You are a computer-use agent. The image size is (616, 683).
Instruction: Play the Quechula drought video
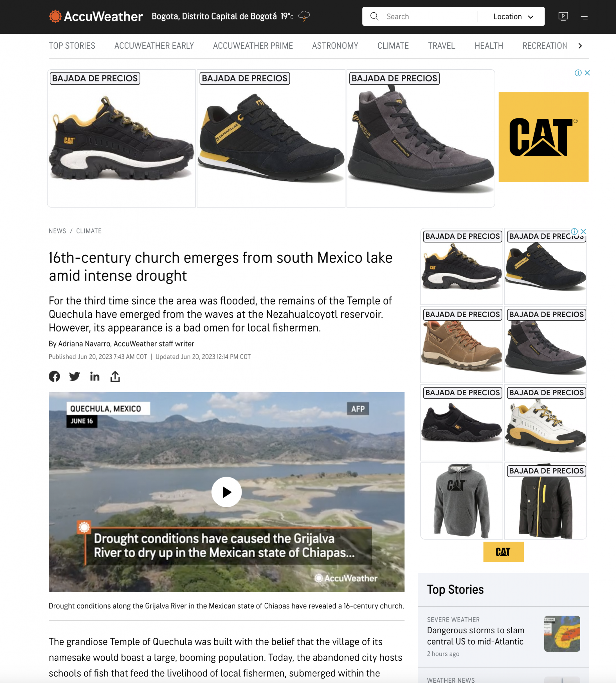[227, 492]
